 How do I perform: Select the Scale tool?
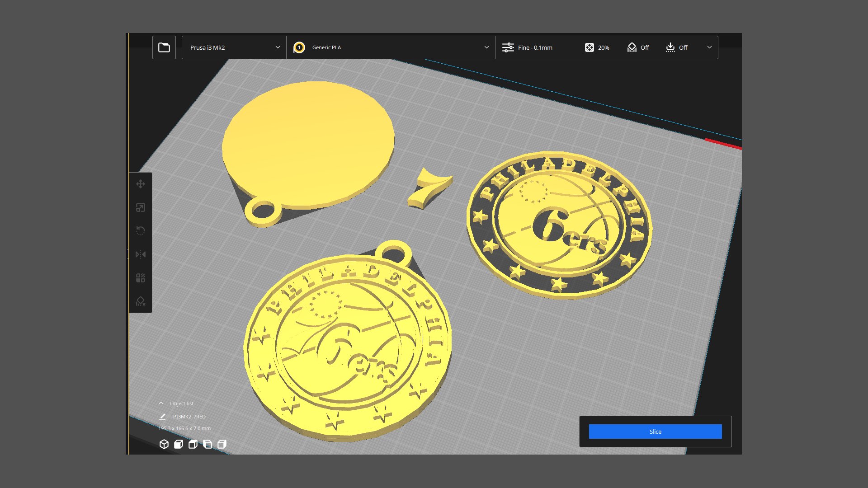click(x=141, y=207)
